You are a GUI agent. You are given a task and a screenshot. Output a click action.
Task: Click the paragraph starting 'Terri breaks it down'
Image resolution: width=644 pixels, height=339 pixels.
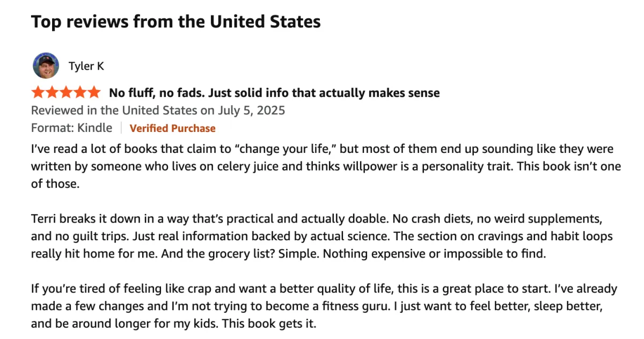(x=322, y=236)
